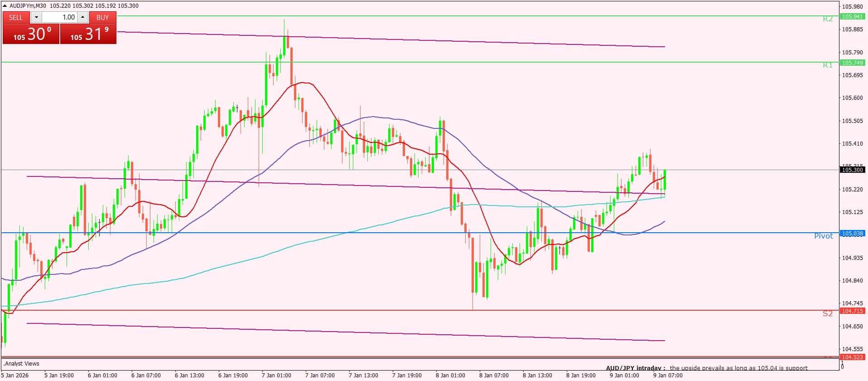Click the 7 Jan 13:00 time label
868x381 pixels.
[x=363, y=376]
